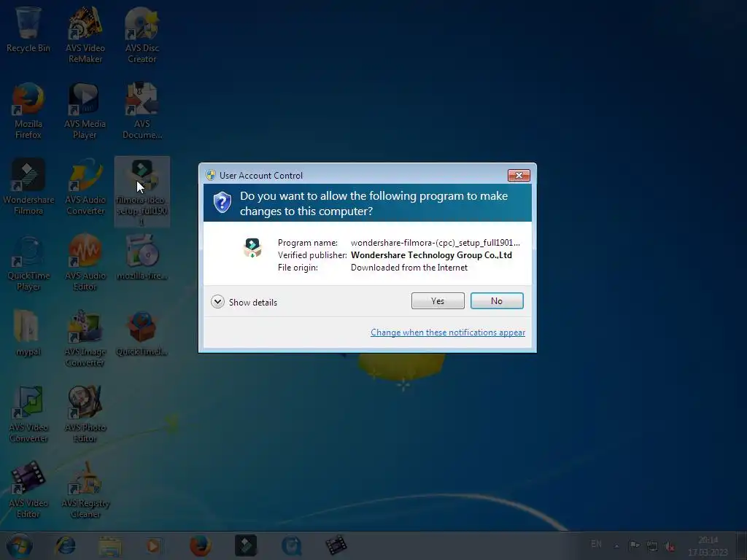
Task: Click the Filmora installer icon in dialog
Action: pyautogui.click(x=252, y=248)
